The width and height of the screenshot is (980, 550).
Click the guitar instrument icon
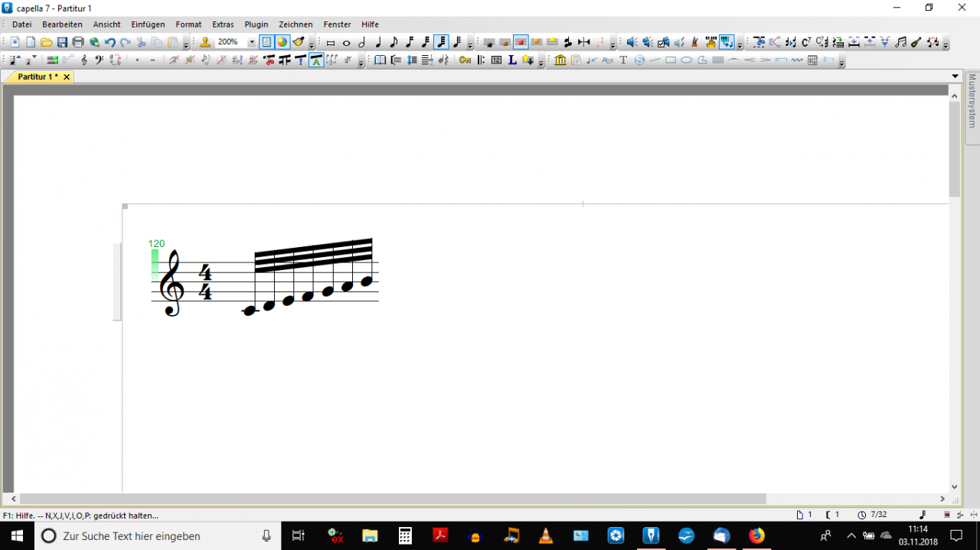[x=916, y=42]
